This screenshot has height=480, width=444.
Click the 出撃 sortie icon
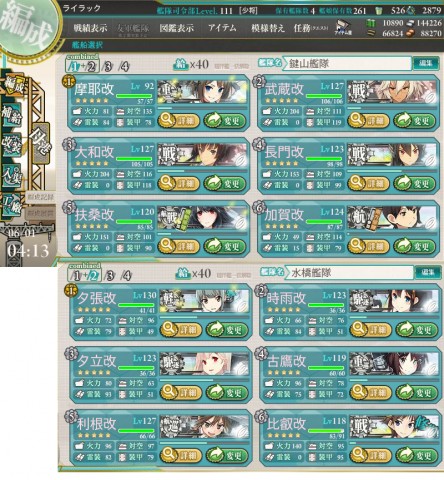[39, 142]
